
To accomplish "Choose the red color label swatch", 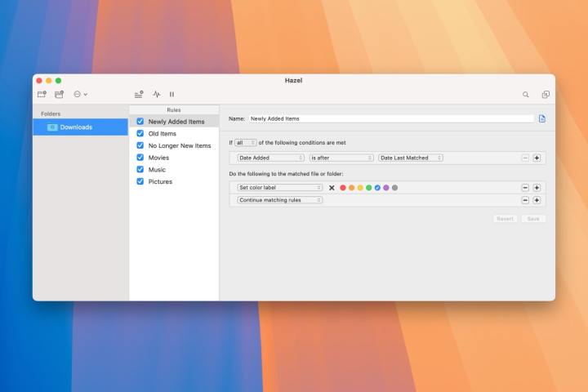I will (x=343, y=188).
